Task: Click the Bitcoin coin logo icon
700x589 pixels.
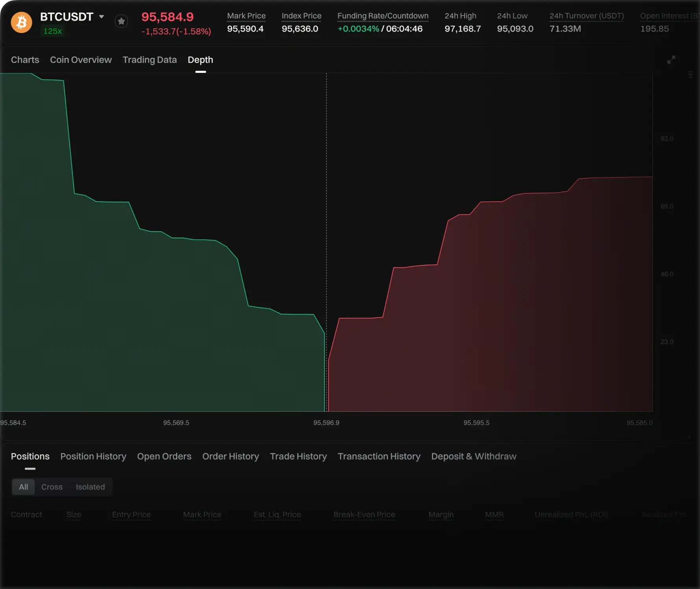Action: (x=21, y=22)
